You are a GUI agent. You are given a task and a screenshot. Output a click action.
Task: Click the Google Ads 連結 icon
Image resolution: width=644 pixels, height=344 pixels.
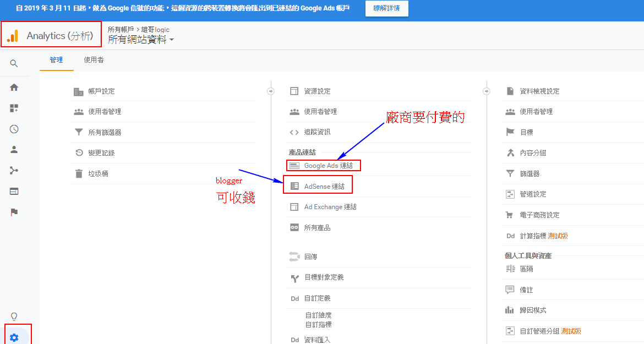pos(294,166)
